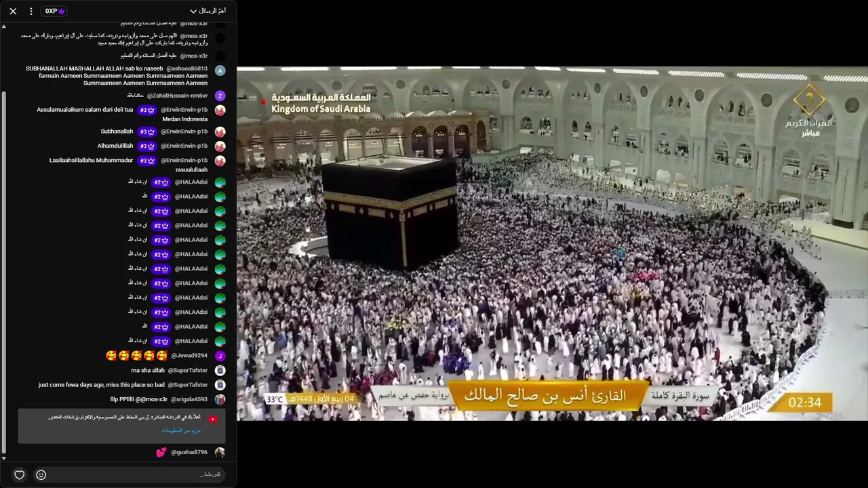Click the 'Subhanallah' message text
This screenshot has width=868, height=488.
point(117,131)
